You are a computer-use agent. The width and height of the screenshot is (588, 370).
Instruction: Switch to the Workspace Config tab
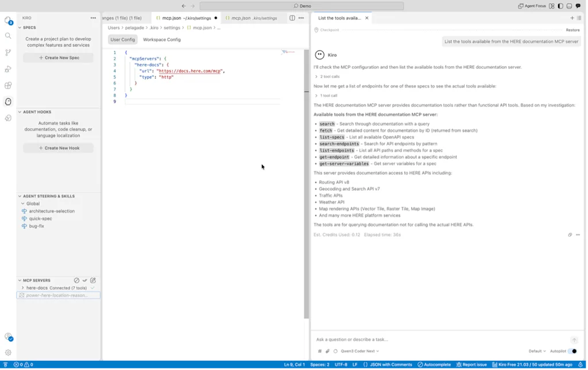click(162, 40)
